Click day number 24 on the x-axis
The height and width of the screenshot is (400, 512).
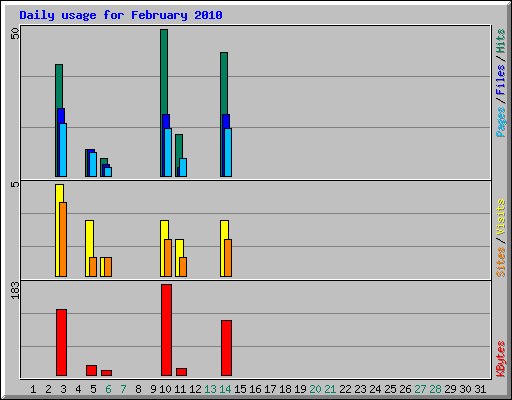click(x=375, y=389)
